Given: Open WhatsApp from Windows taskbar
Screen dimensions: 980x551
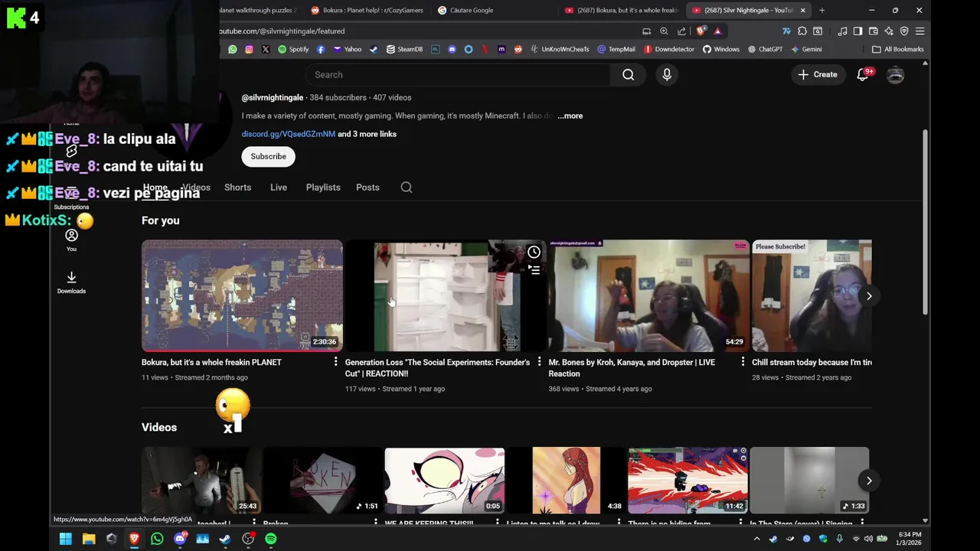Looking at the screenshot, I should [x=157, y=539].
